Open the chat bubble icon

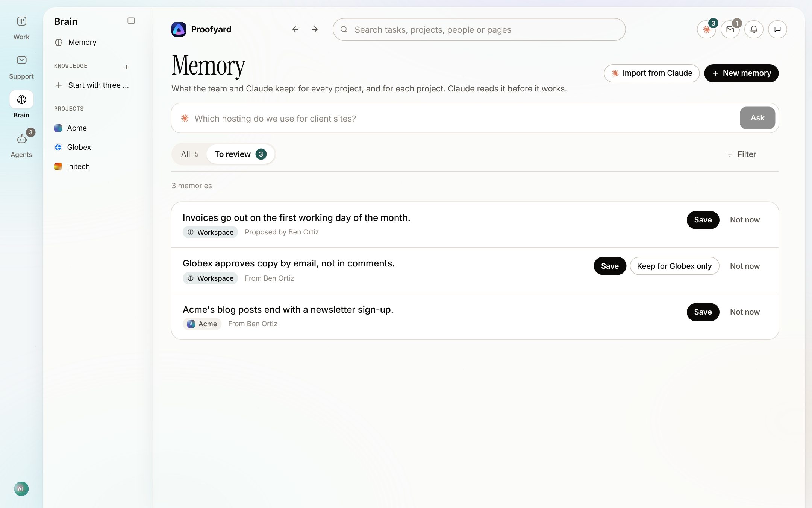(777, 29)
